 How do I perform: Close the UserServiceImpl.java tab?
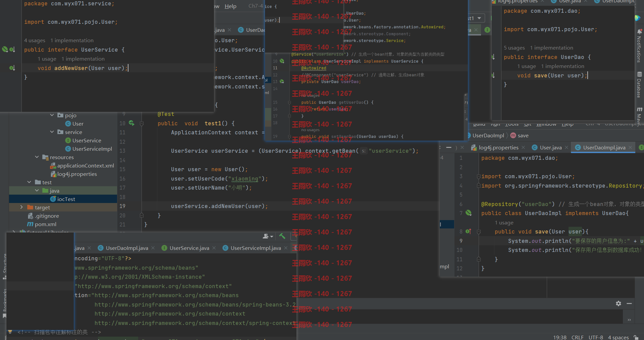pos(286,248)
